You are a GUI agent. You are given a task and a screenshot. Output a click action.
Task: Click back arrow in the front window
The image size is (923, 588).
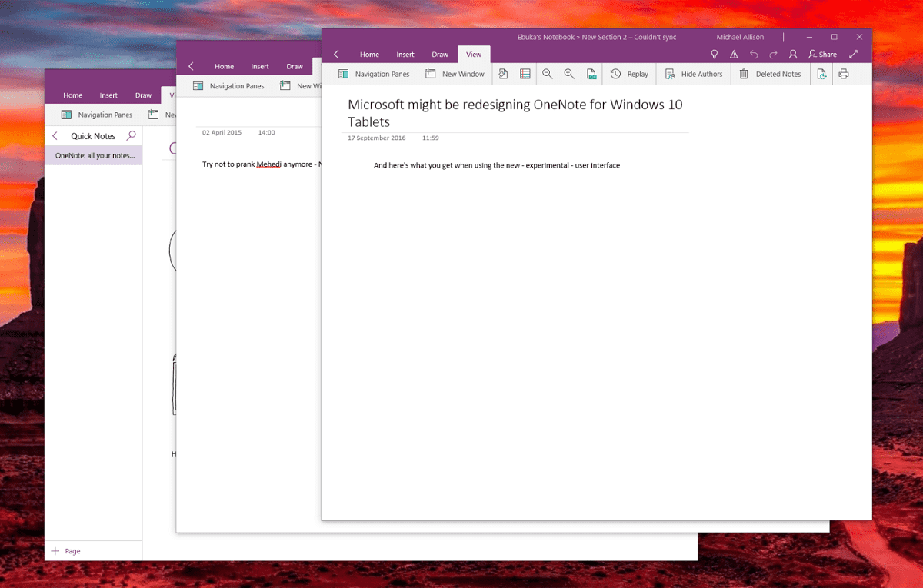(x=336, y=55)
